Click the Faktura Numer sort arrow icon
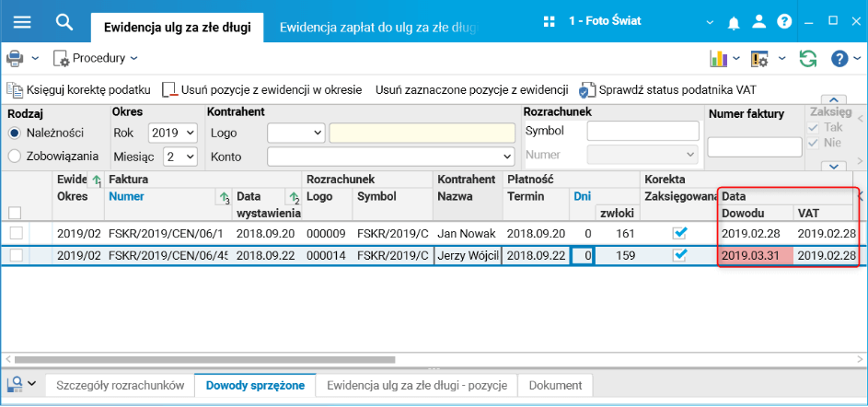Image resolution: width=868 pixels, height=407 pixels. click(225, 197)
